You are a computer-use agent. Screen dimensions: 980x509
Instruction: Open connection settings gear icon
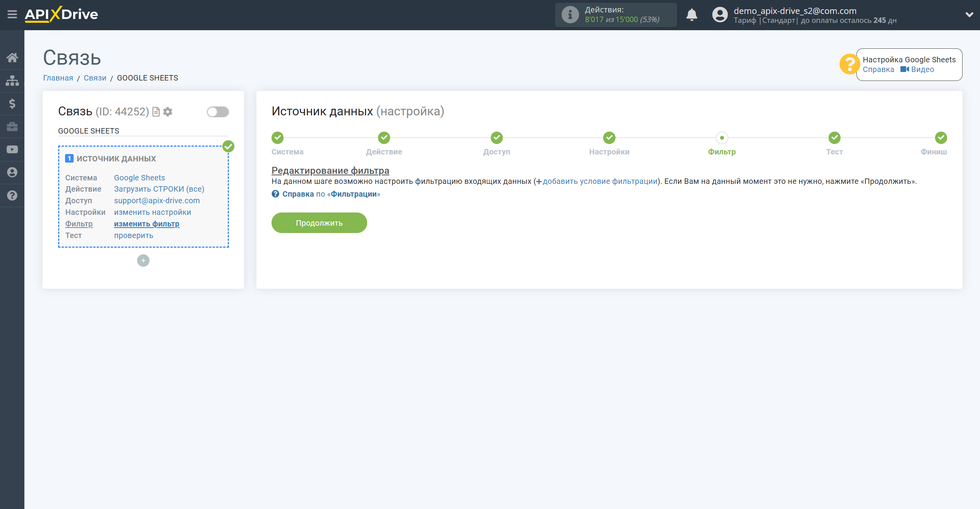click(x=168, y=112)
